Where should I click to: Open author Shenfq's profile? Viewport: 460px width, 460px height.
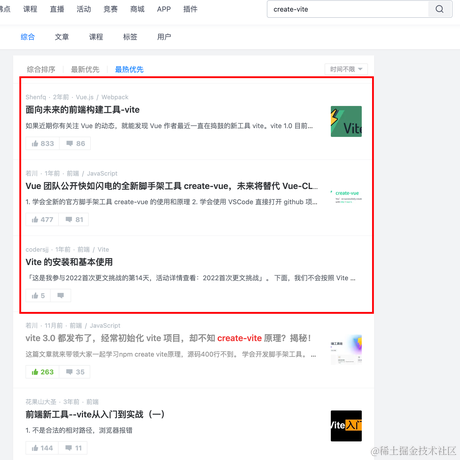tap(36, 97)
